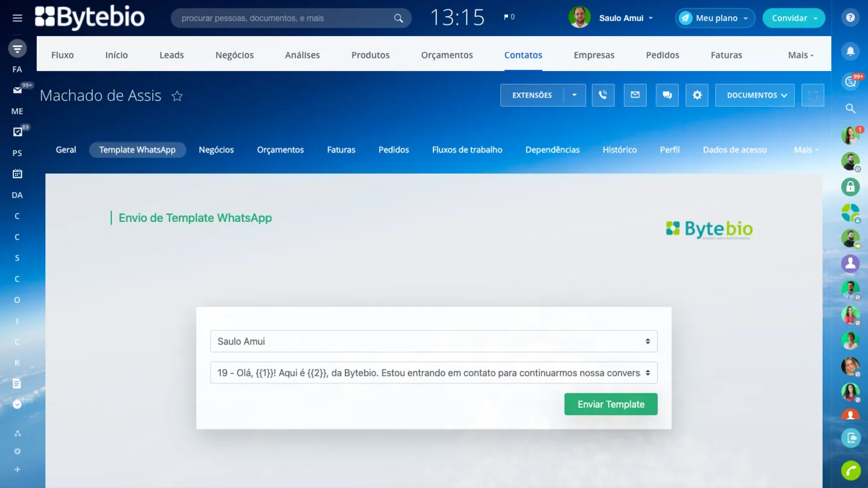Click the 13:15 clock display
The width and height of the screenshot is (868, 488).
[457, 17]
